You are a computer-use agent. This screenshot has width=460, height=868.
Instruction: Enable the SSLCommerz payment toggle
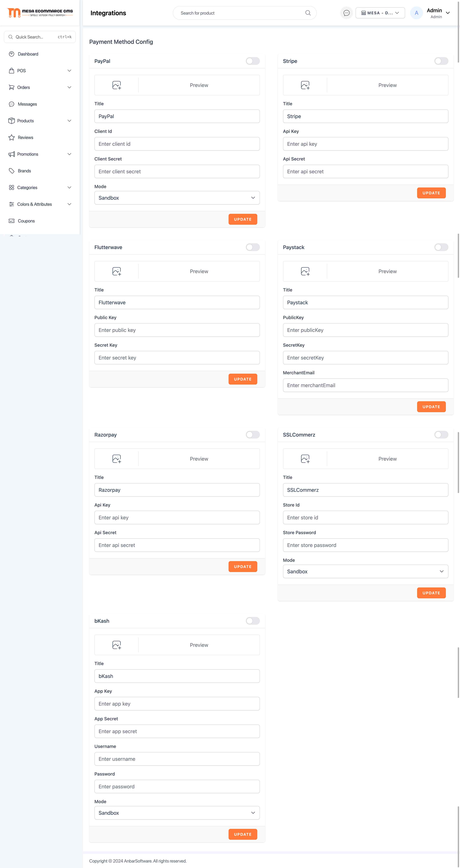[x=442, y=435]
